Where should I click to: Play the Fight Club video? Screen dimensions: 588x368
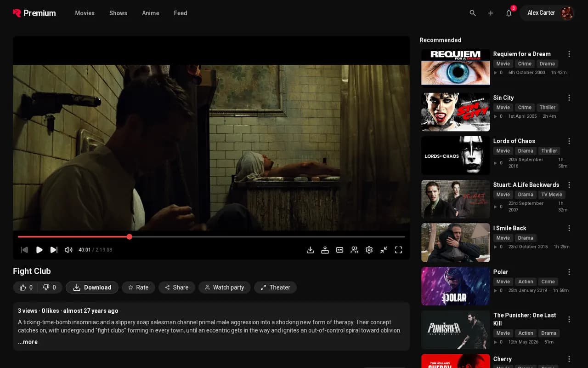pos(40,250)
